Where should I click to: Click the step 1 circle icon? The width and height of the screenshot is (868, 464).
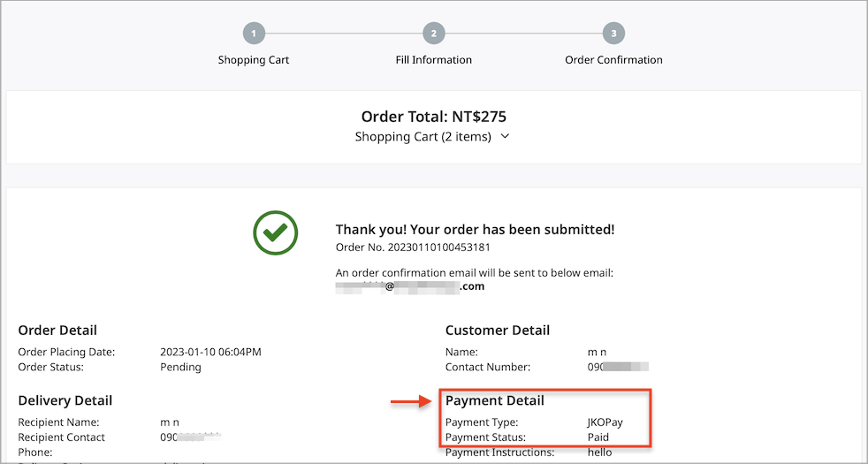click(254, 34)
